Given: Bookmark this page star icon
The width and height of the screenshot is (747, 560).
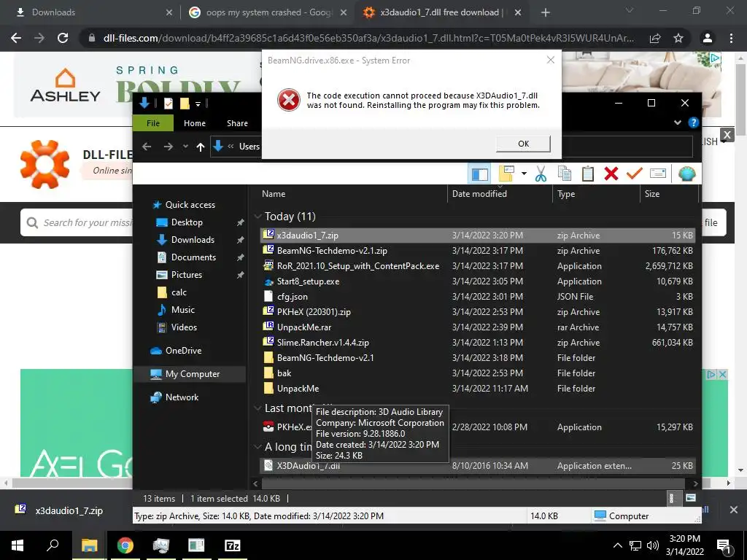Looking at the screenshot, I should [678, 38].
